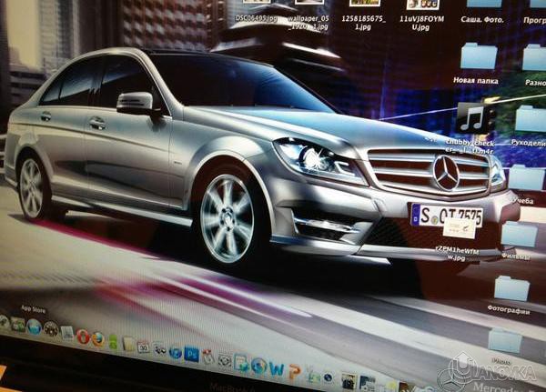Open the Фотографии folder
This screenshot has width=546, height=392.
point(511,289)
